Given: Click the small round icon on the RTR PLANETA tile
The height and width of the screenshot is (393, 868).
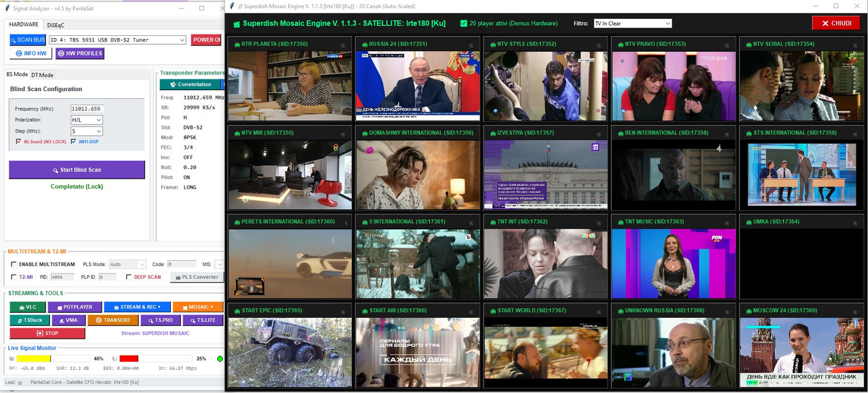Looking at the screenshot, I should 344,45.
